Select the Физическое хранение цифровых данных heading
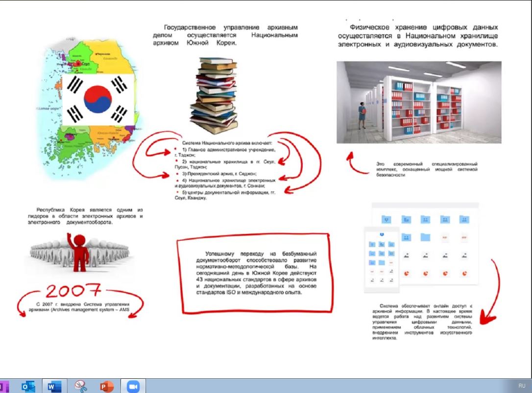Screen dimensions: 532x393 418,36
